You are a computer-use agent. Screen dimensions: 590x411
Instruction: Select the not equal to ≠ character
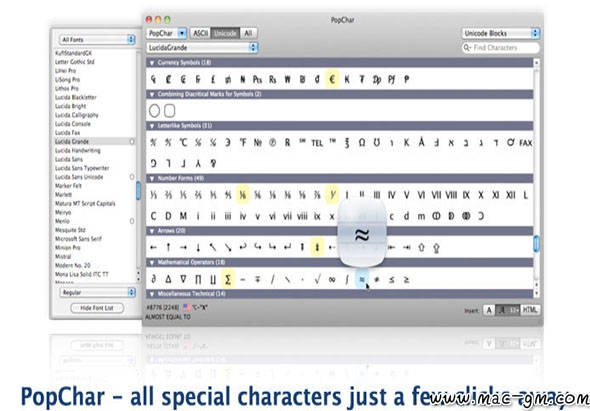pos(377,279)
